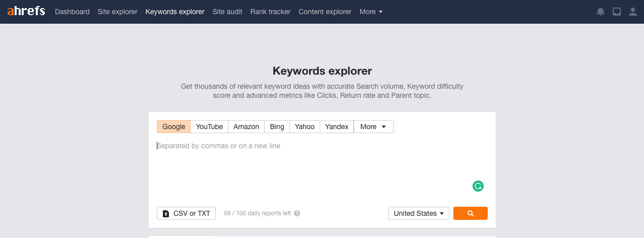
Task: Expand the More search engines dropdown
Action: [373, 127]
